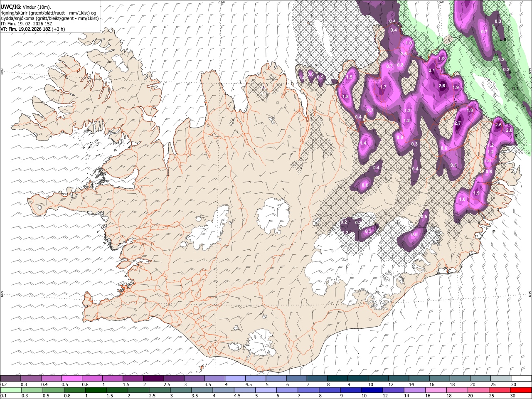Screen dimensions: 532x399
Task: Click the 'IT: Fim. 19. 02. 2026 15Z' line
Action: (x=26, y=24)
